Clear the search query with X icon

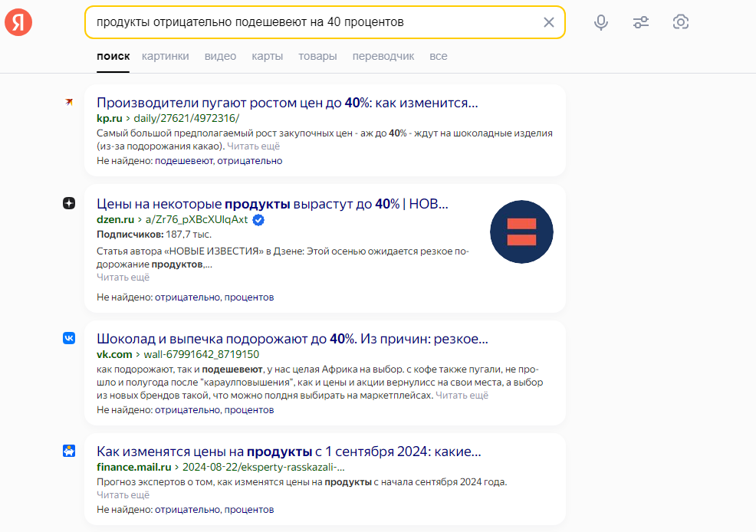coord(549,22)
